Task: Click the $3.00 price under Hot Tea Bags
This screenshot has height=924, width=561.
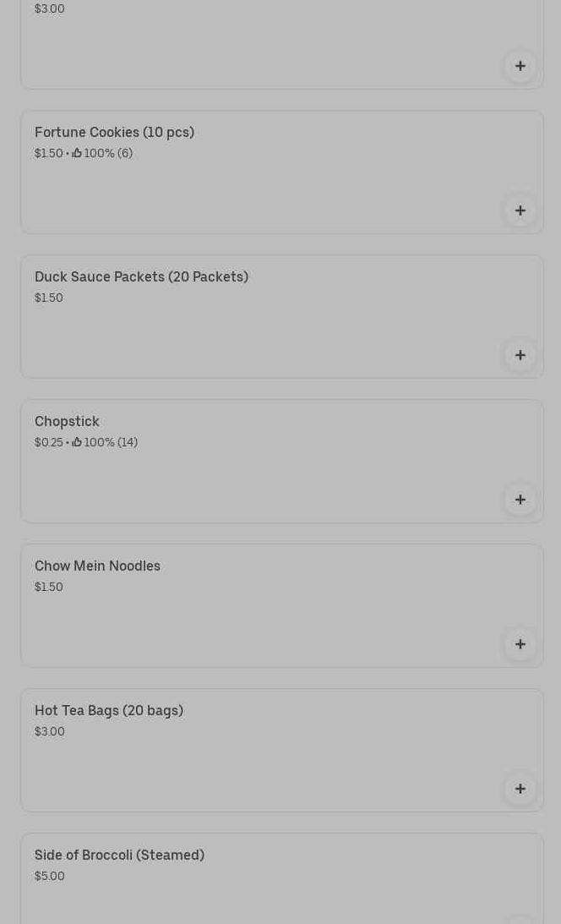Action: (50, 731)
